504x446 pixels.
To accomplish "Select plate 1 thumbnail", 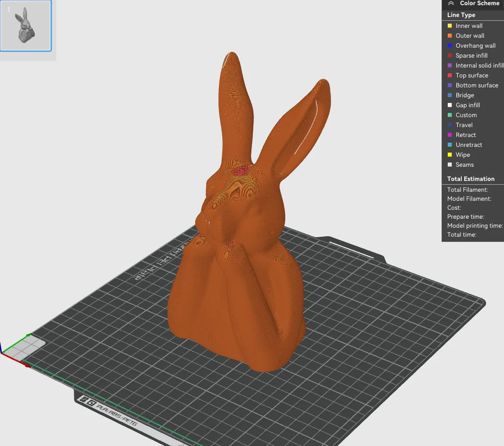I will click(x=26, y=26).
